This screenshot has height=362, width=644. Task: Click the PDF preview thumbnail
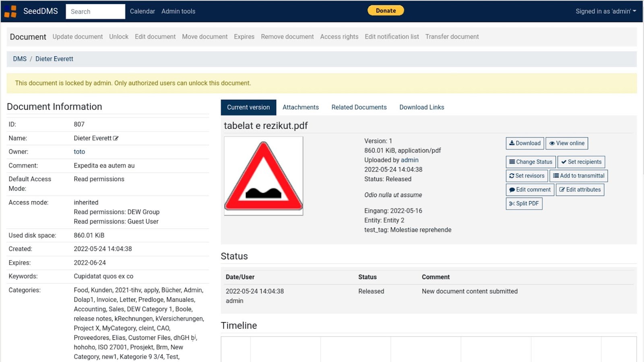pos(263,175)
